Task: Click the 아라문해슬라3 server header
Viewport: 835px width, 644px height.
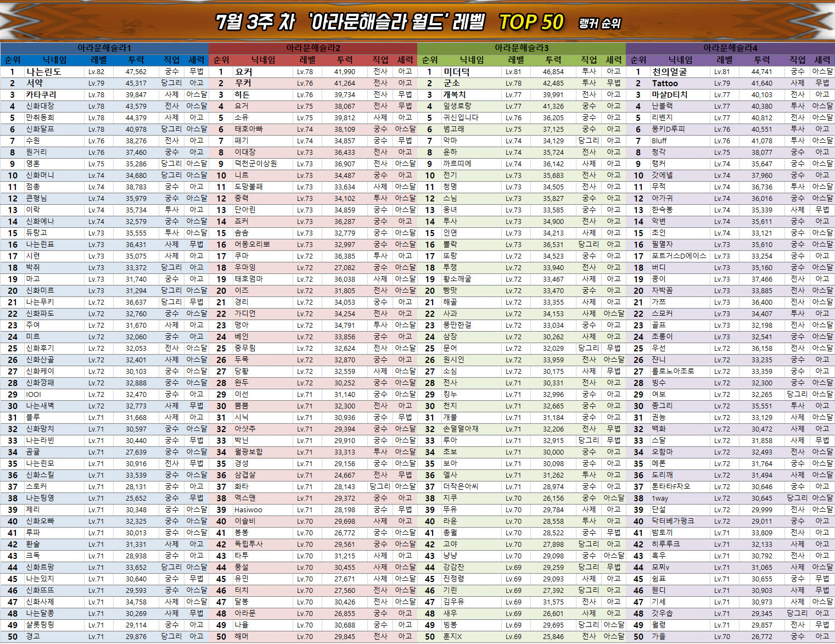Action: coord(522,48)
